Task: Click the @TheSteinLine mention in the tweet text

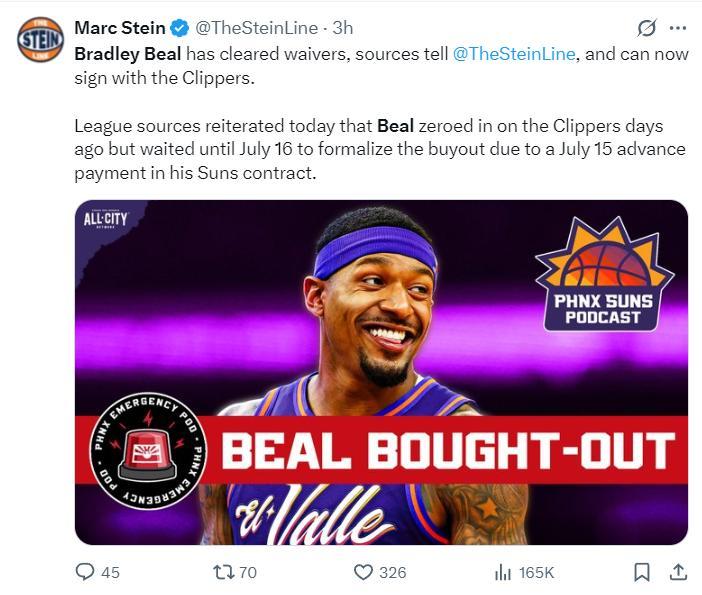Action: tap(514, 54)
